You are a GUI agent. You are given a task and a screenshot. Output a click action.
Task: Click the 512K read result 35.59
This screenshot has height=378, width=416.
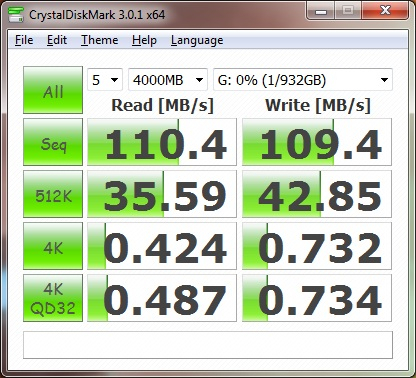(x=162, y=194)
